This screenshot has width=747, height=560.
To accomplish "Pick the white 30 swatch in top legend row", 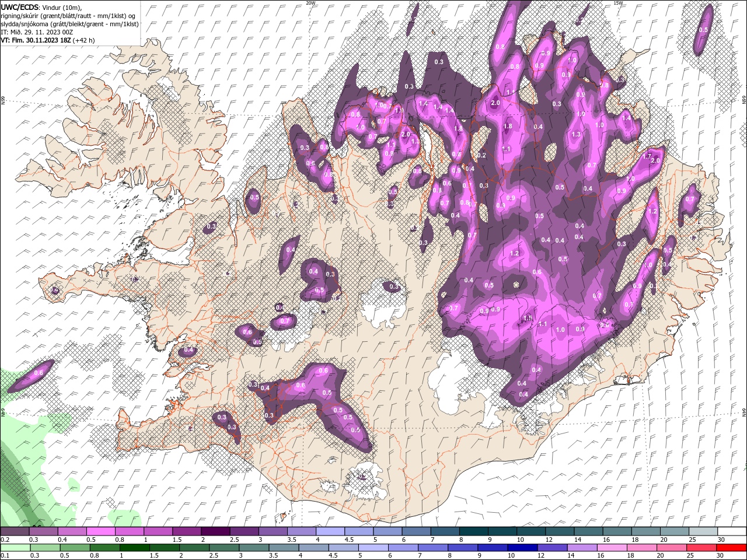I will (x=732, y=531).
